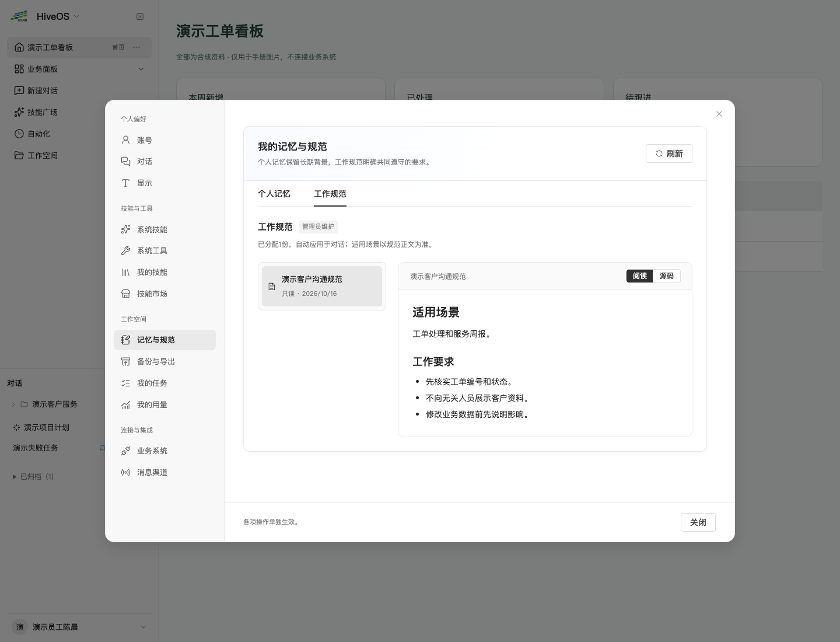Collapse the sidebar panel icon
This screenshot has width=840, height=642.
point(140,17)
